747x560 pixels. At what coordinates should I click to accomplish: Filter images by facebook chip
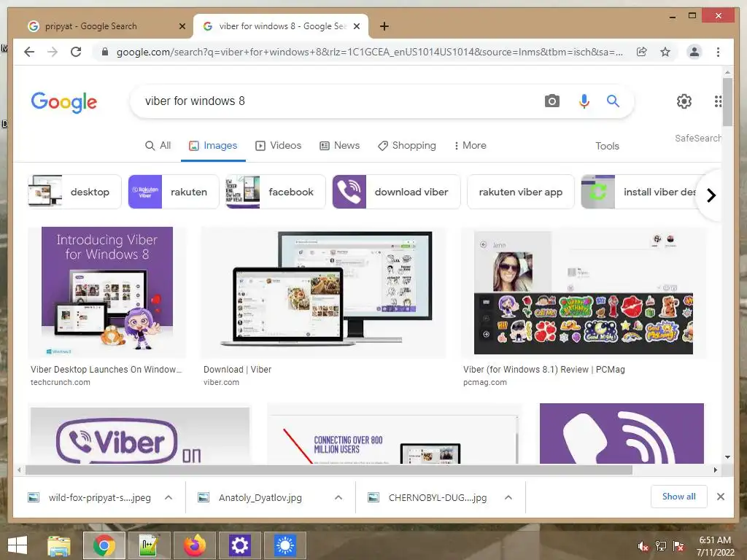click(x=275, y=192)
